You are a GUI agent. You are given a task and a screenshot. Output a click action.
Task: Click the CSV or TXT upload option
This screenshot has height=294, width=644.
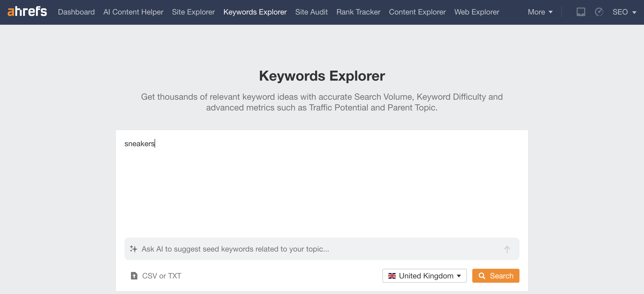coord(156,275)
